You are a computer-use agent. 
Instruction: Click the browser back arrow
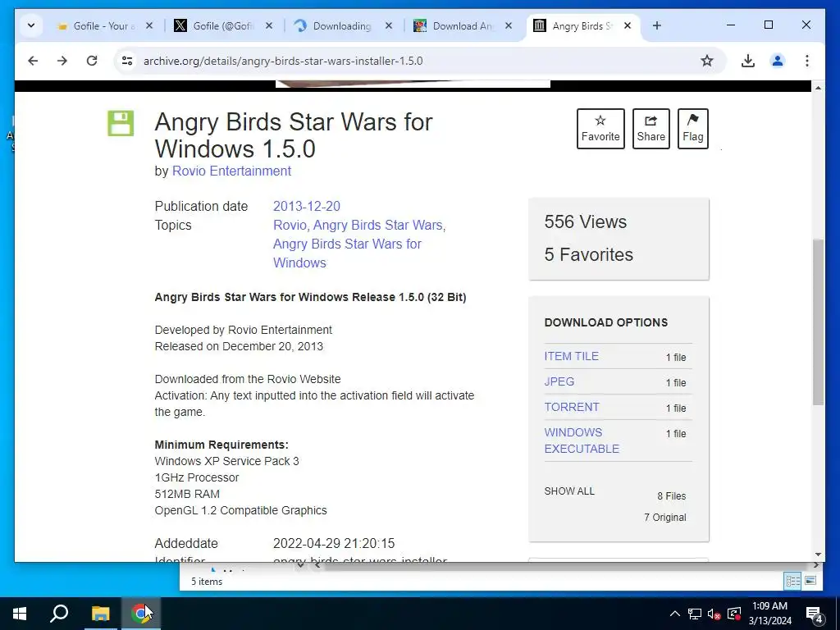click(33, 61)
